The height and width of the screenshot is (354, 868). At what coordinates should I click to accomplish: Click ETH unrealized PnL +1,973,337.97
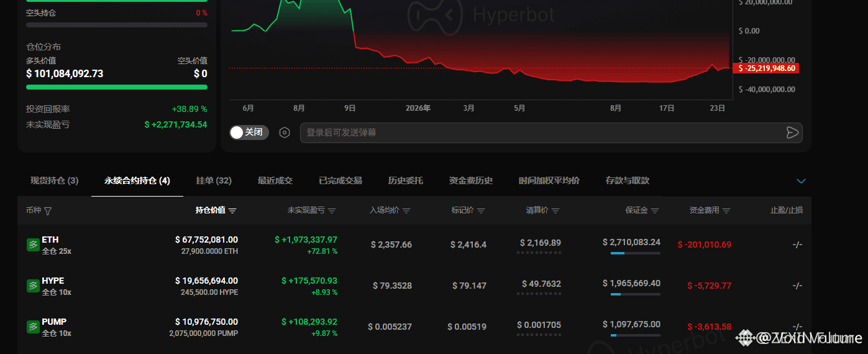pos(306,240)
